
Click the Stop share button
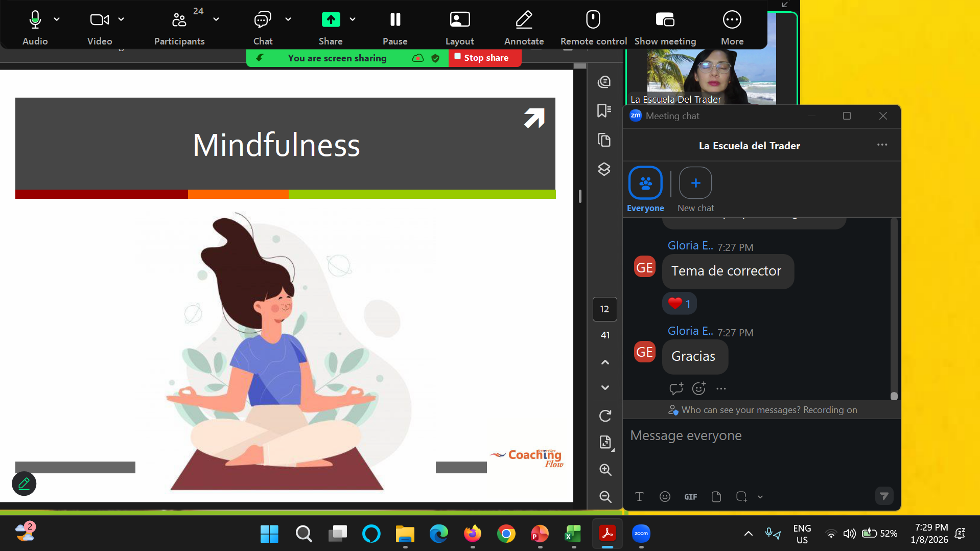tap(484, 58)
